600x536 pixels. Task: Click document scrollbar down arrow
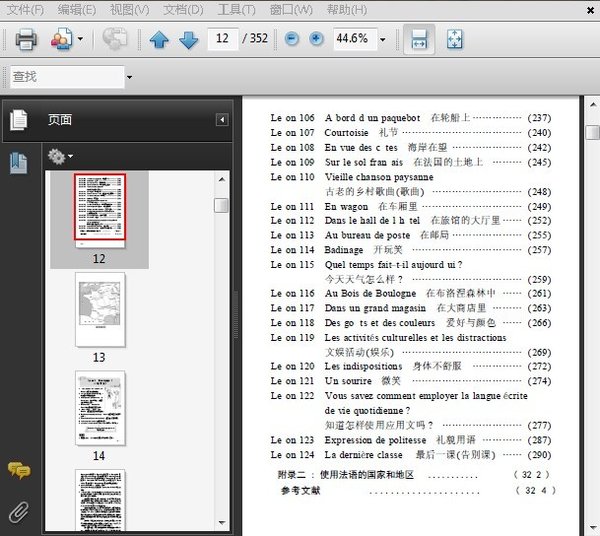tap(593, 528)
